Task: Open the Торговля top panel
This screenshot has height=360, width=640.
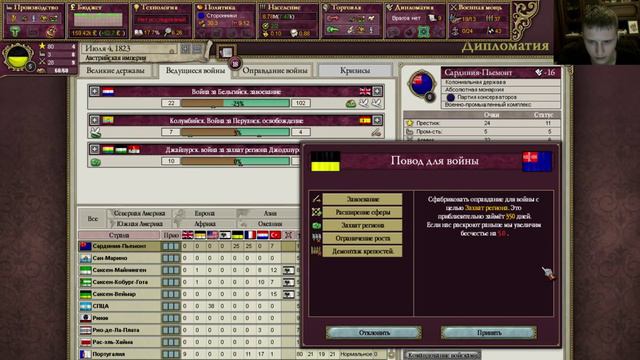Action: (x=352, y=20)
